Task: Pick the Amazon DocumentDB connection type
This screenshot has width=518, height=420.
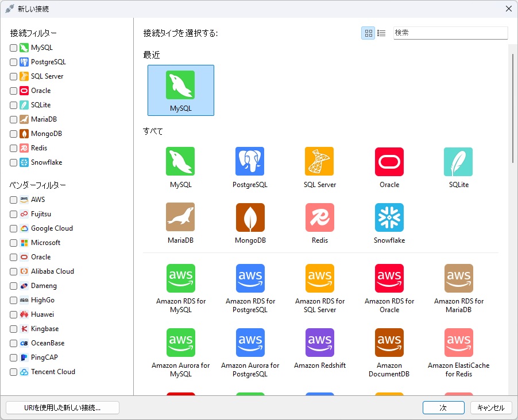Action: [x=389, y=353]
